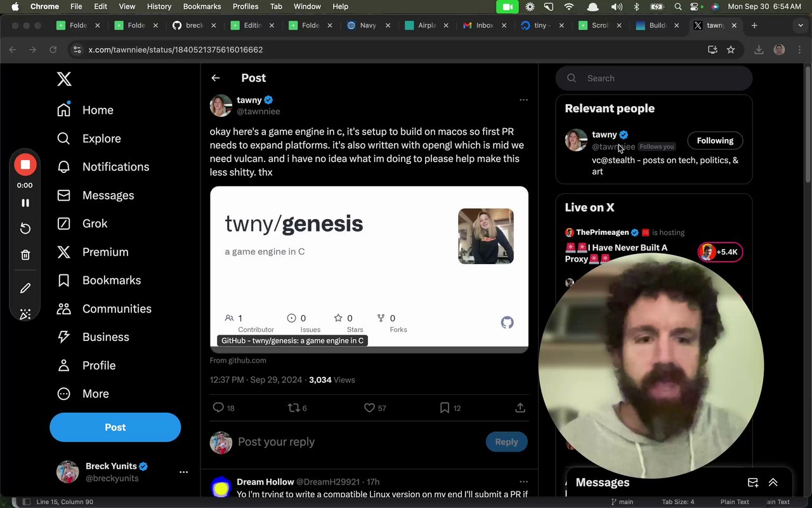Viewport: 812px width, 508px height.
Task: Toggle the Following button for tawny
Action: click(715, 141)
